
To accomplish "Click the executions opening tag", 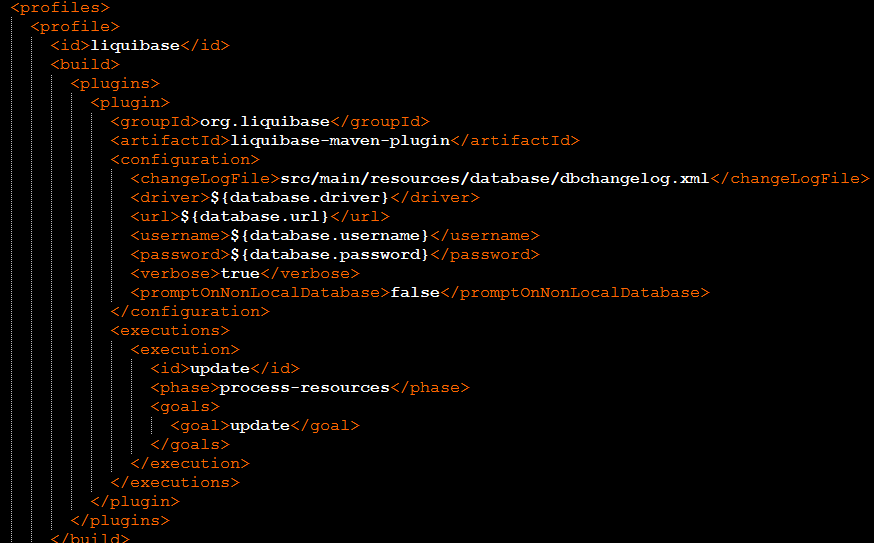I will (x=170, y=330).
